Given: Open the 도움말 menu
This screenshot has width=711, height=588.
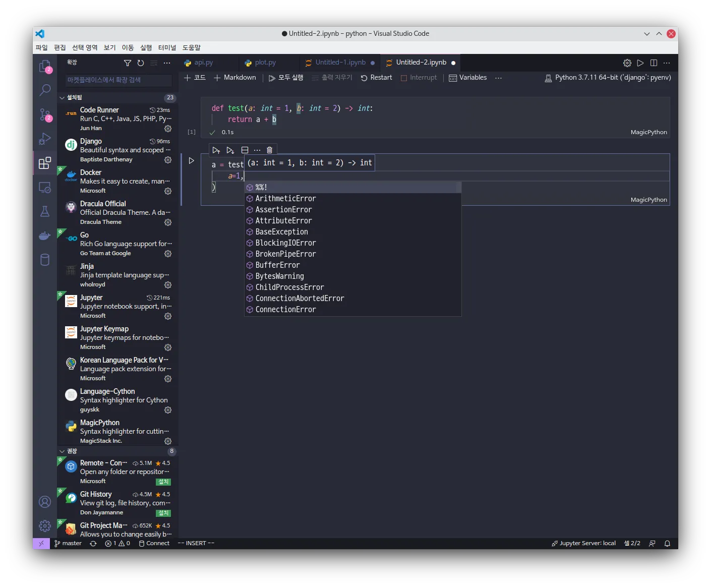Looking at the screenshot, I should [192, 47].
